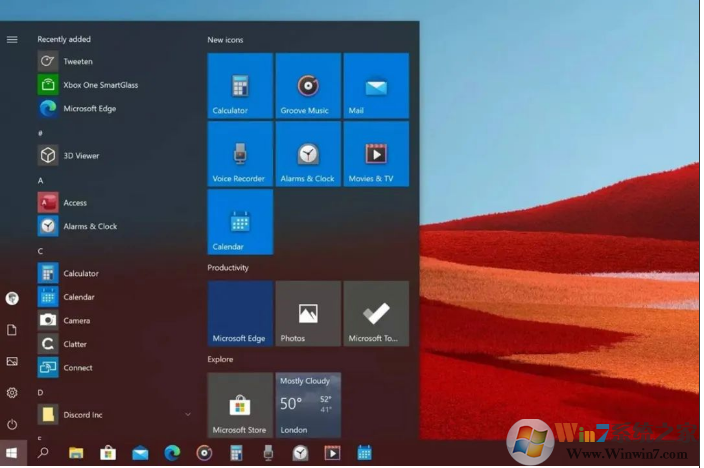Open Settings gear in Start sidebar
This screenshot has width=704, height=468.
point(12,393)
